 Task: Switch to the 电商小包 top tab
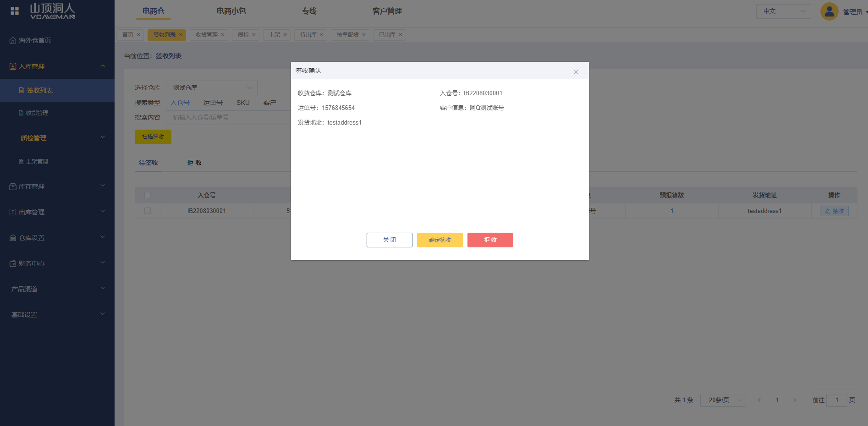coord(231,11)
